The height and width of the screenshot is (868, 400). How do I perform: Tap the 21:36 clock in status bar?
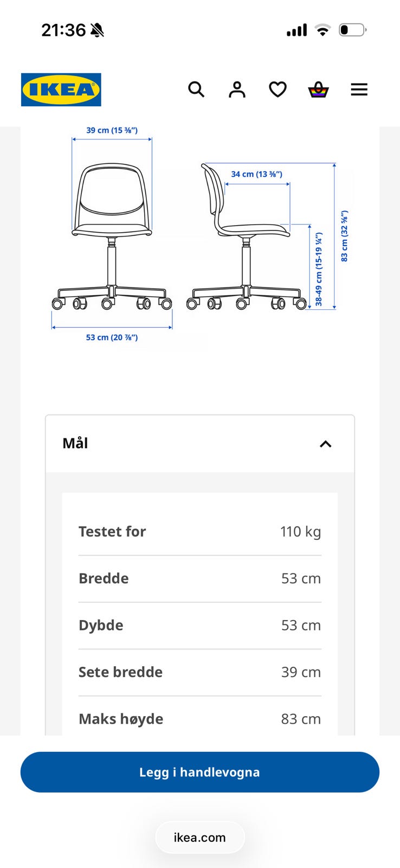pos(63,30)
